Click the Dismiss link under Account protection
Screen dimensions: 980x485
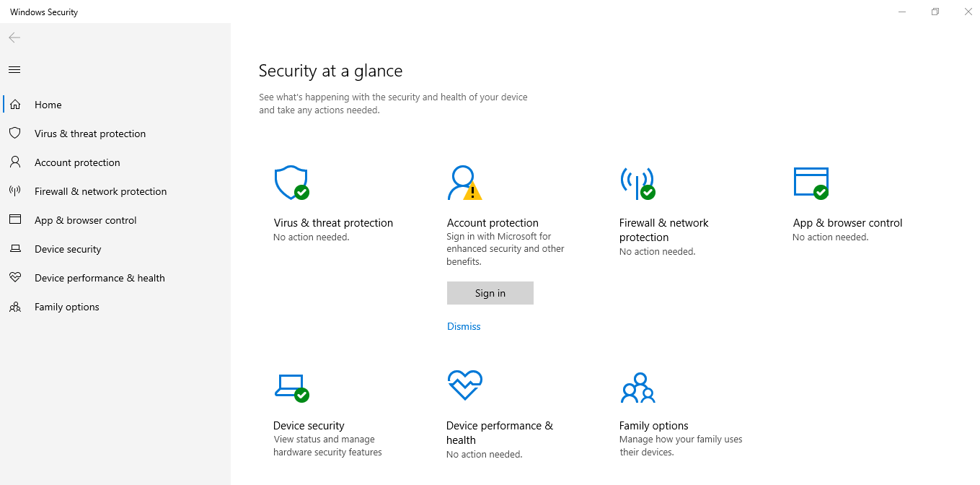point(464,326)
